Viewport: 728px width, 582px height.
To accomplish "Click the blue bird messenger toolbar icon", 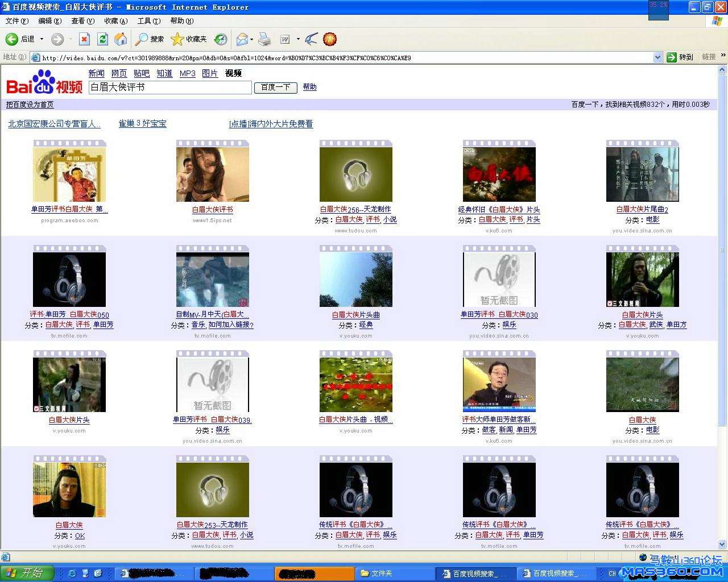I will 311,39.
